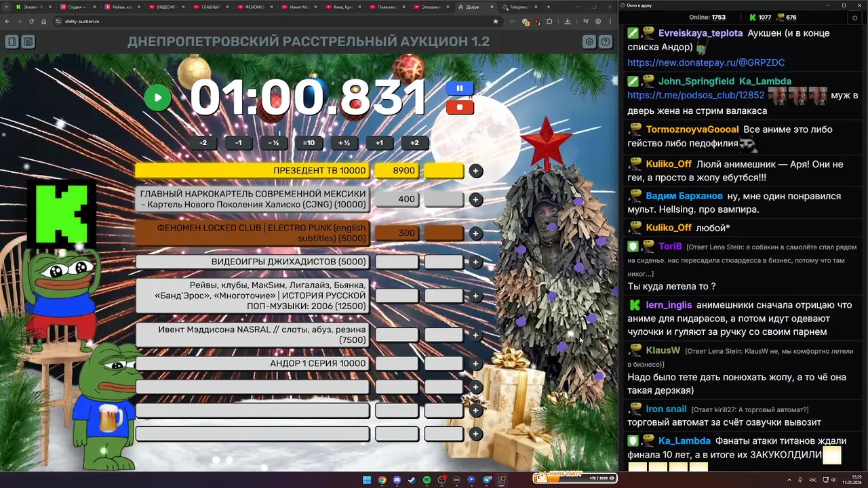Pause the timer with the blue button

[x=460, y=88]
